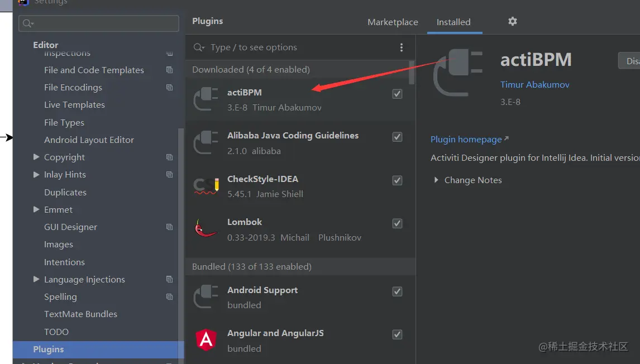Expand the Language Injections node
Image resolution: width=640 pixels, height=364 pixels.
36,279
